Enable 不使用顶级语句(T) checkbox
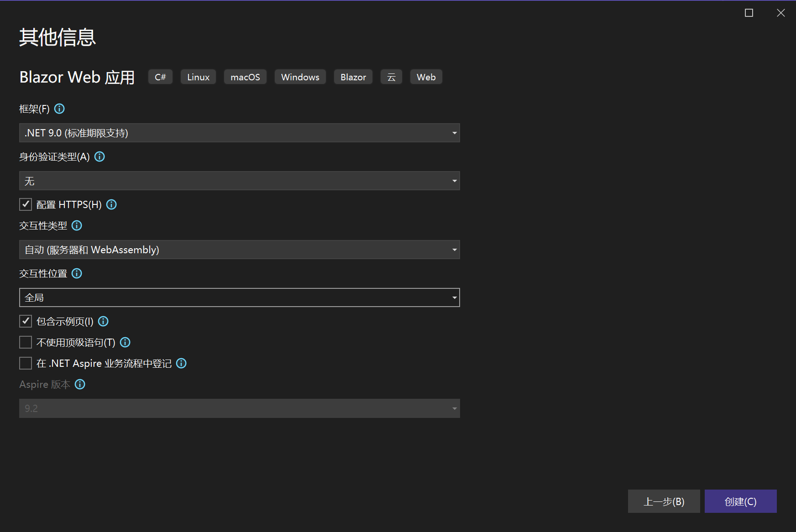 pyautogui.click(x=26, y=342)
